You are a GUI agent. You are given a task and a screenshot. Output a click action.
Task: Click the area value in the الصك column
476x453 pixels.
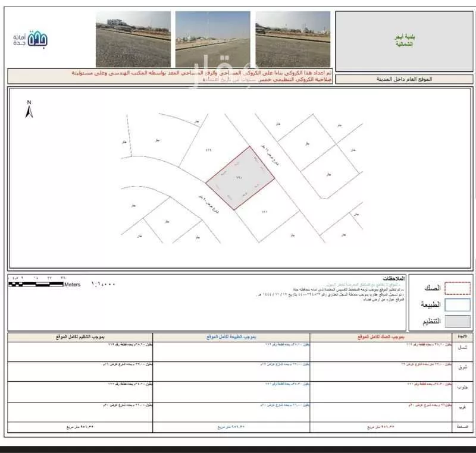point(381,427)
